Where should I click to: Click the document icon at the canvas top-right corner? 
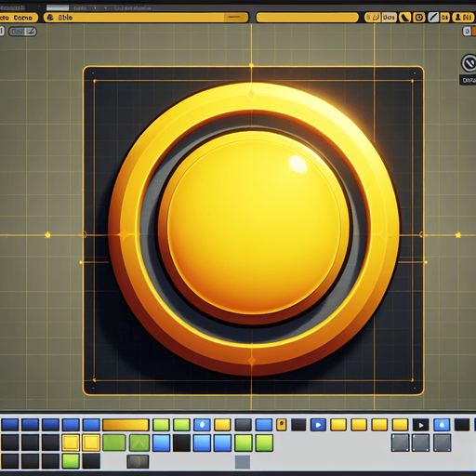(468, 31)
